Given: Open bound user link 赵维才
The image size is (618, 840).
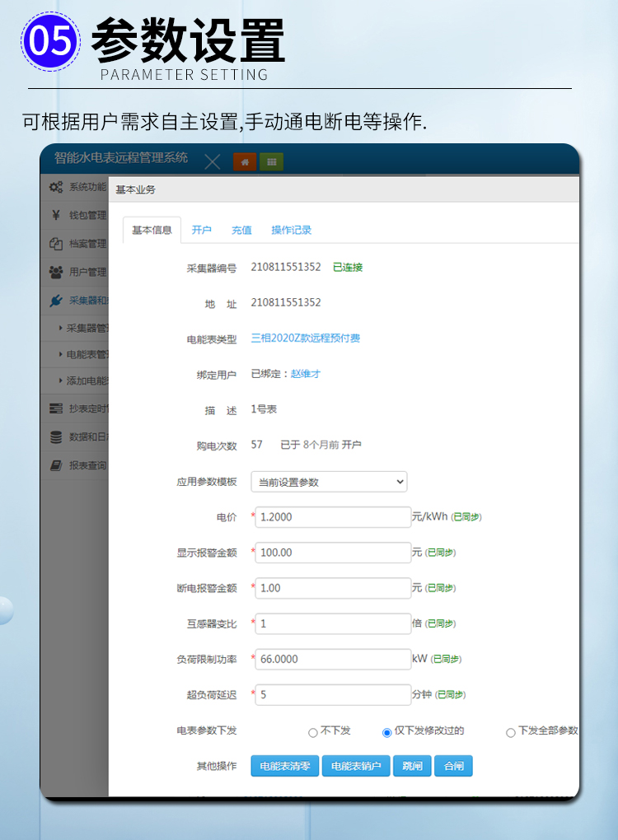Looking at the screenshot, I should (x=306, y=374).
